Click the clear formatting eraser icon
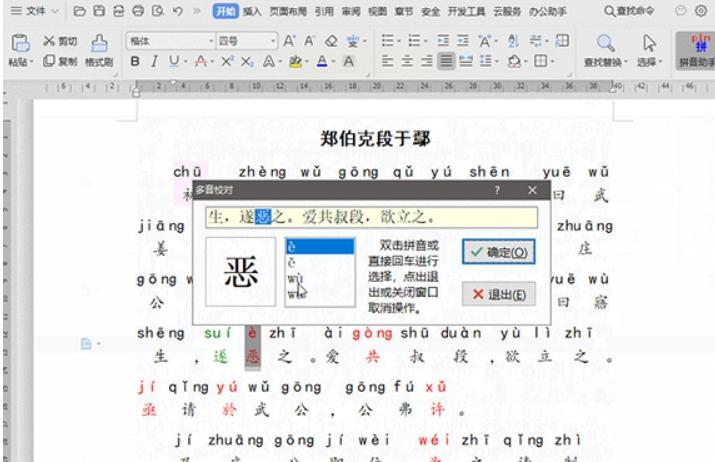The height and width of the screenshot is (462, 715). click(x=331, y=41)
